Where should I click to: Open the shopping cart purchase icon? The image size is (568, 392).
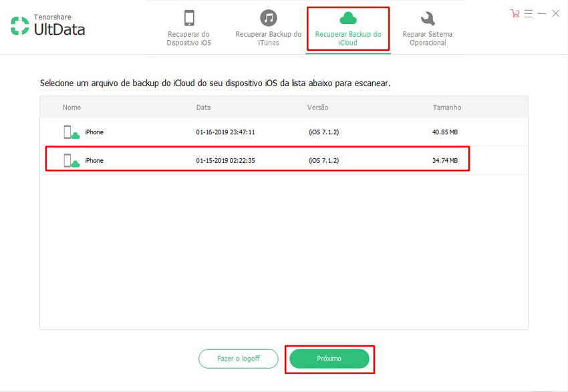click(515, 14)
